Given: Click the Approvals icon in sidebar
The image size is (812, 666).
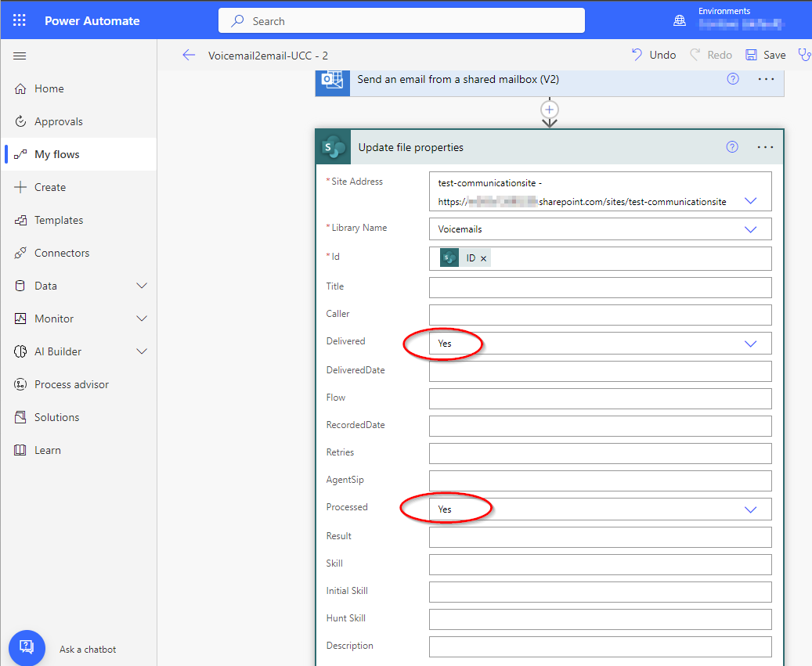Looking at the screenshot, I should click(x=20, y=121).
